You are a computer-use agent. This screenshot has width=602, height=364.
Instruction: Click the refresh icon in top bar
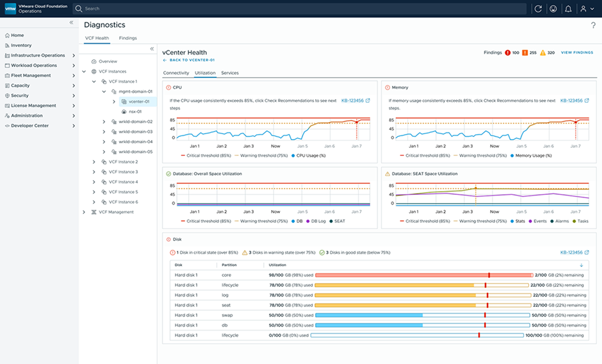point(538,9)
